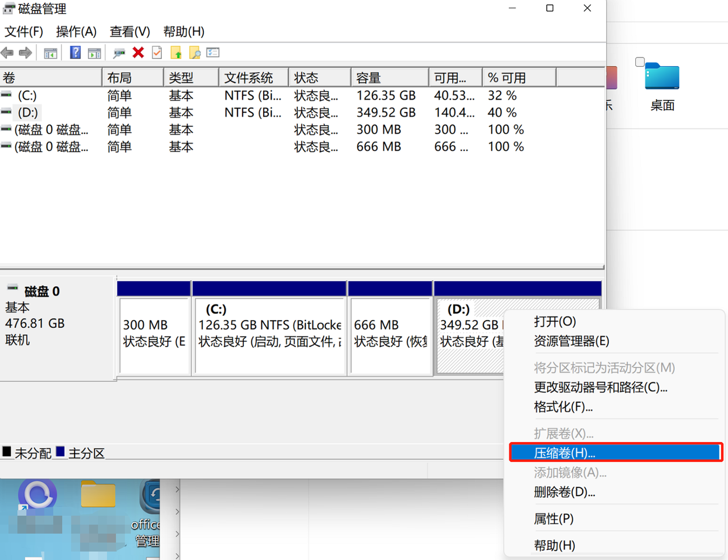
Task: Click the folder with magnifier search icon
Action: 195,53
